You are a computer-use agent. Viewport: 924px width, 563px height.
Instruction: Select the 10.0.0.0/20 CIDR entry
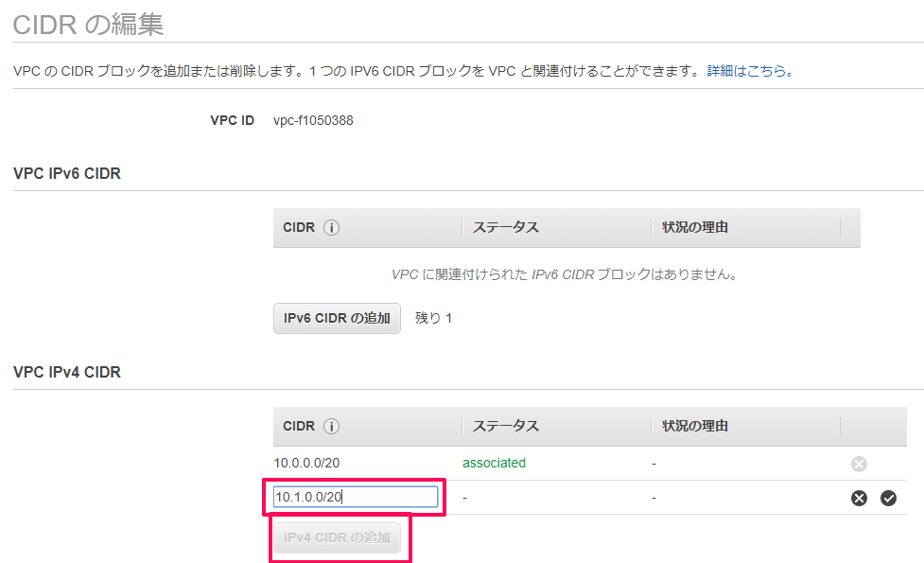[307, 464]
